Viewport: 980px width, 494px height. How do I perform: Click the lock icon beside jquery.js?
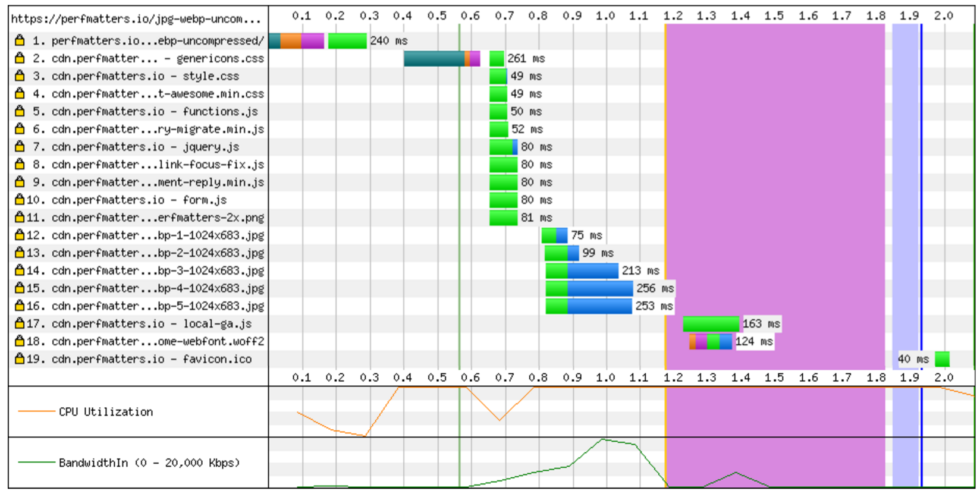click(20, 147)
